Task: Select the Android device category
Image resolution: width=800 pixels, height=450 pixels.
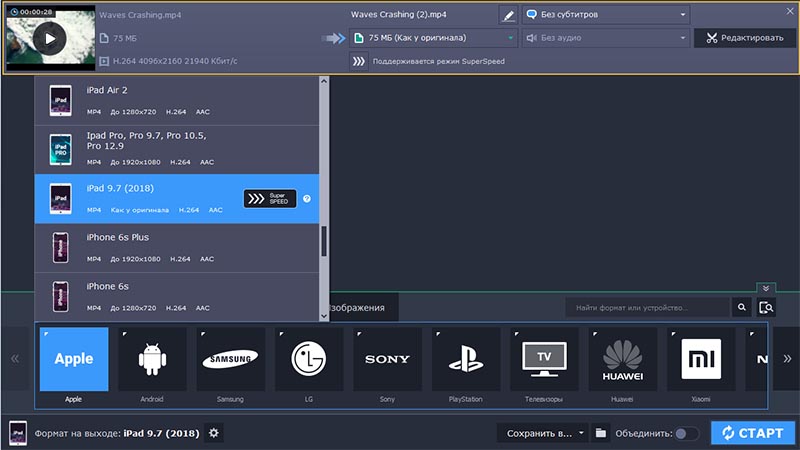Action: click(x=152, y=359)
